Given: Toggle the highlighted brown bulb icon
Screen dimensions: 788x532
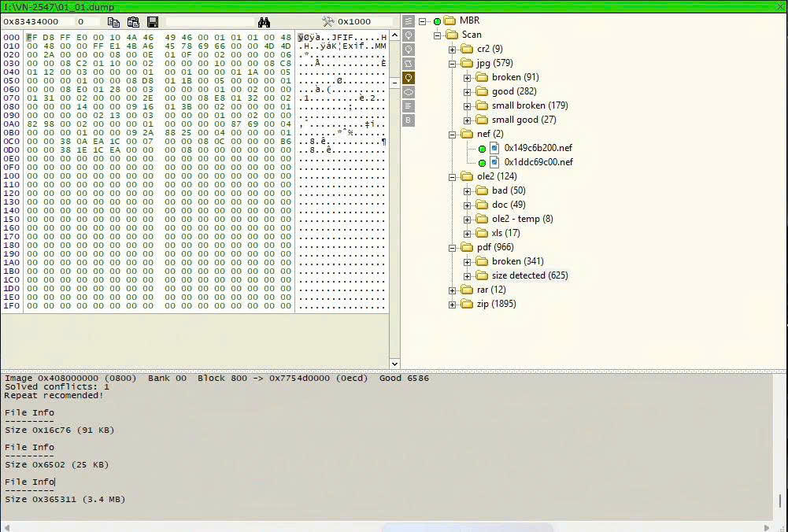Looking at the screenshot, I should 409,78.
